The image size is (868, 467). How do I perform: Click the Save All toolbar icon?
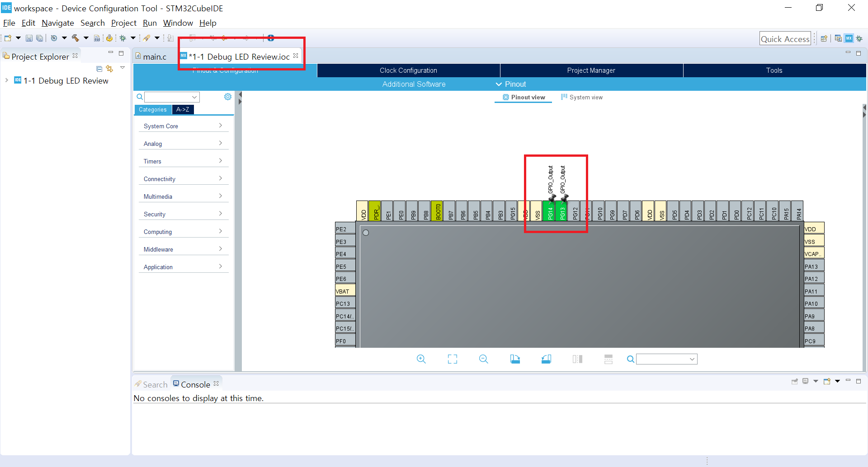tap(40, 38)
